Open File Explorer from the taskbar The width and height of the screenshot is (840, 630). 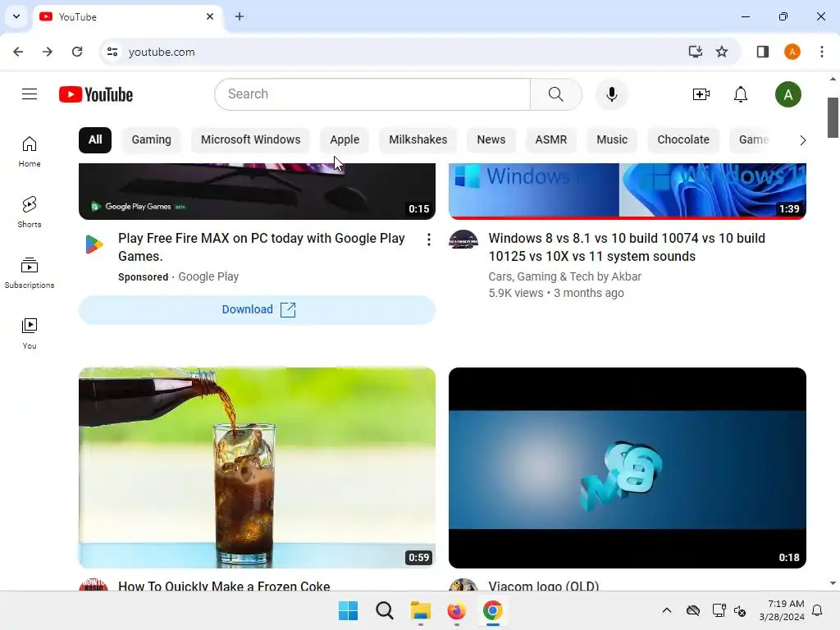coord(421,610)
